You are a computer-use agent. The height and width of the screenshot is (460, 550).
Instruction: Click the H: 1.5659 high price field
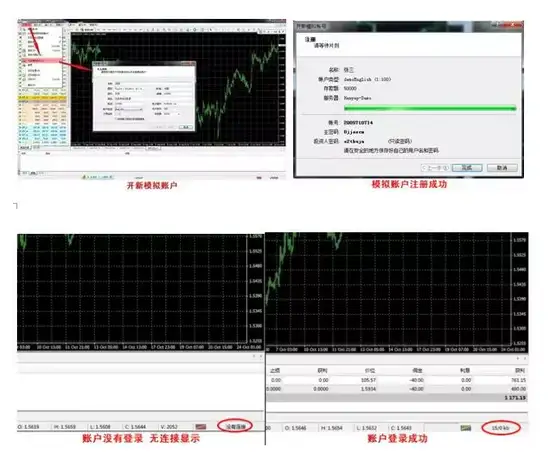point(65,427)
